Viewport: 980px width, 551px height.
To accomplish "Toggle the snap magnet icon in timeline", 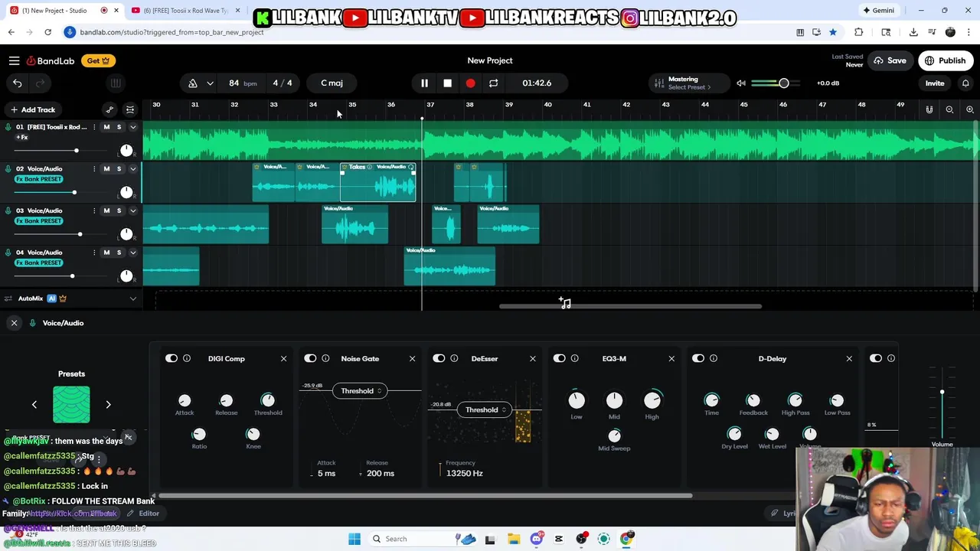I will pos(929,109).
